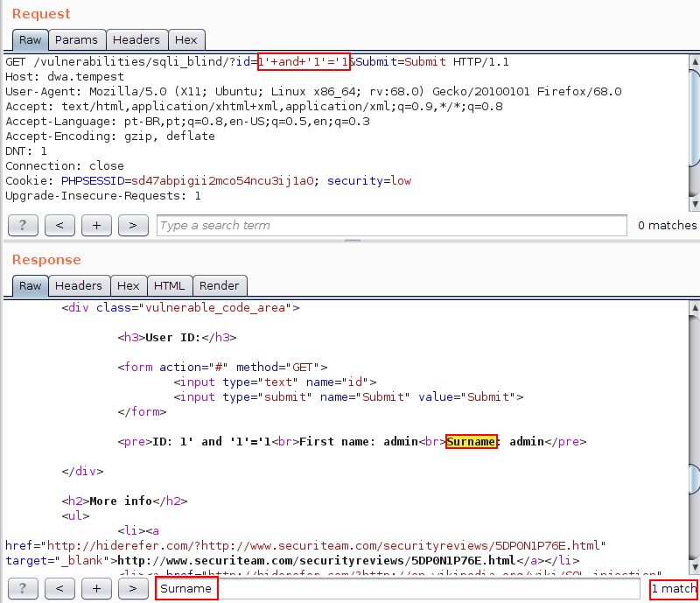
Task: Open the Request Headers tab
Action: click(x=136, y=39)
